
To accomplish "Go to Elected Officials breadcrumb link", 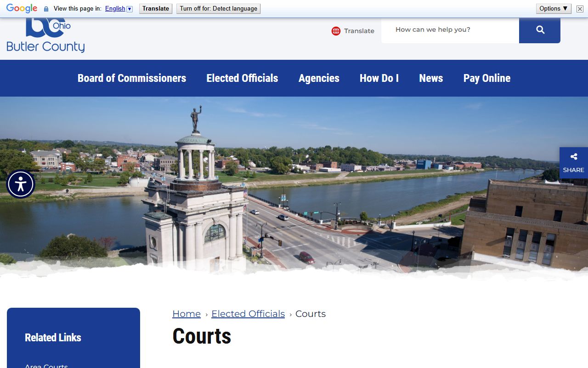I will point(248,314).
